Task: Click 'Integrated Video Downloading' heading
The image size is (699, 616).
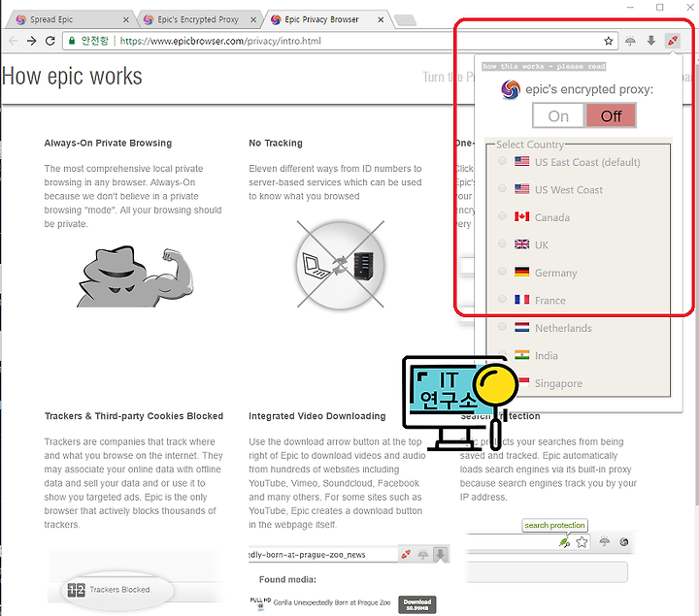Action: click(x=316, y=416)
